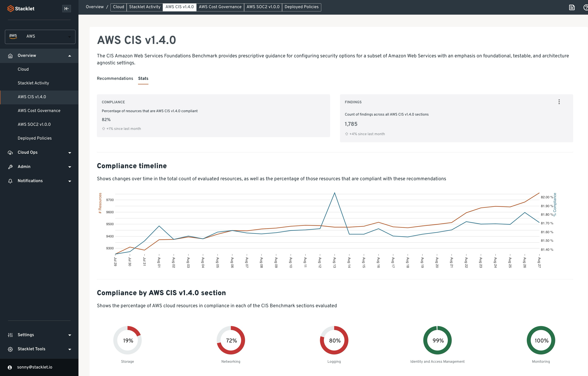Click the Stacklet logo icon
Viewport: 588px width, 376px height.
pos(10,9)
